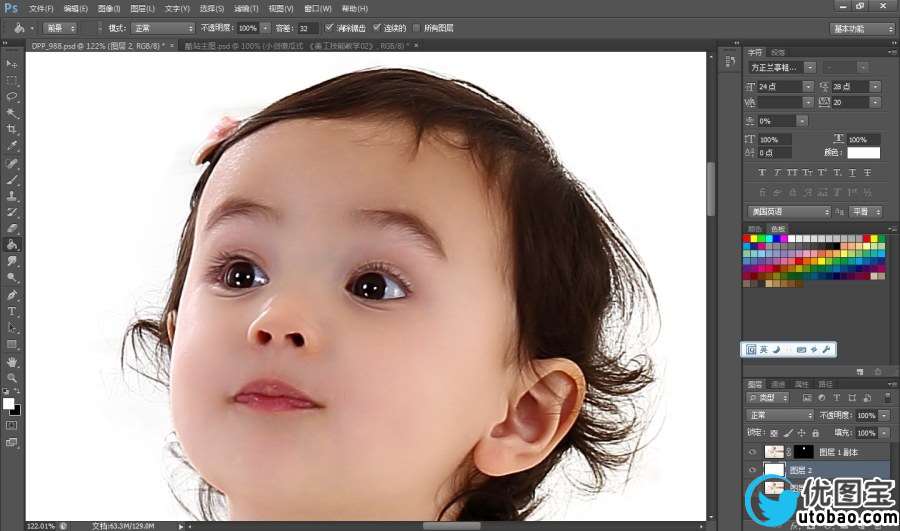The height and width of the screenshot is (531, 900).
Task: Expand the 美国英语 language dropdown
Action: point(789,212)
